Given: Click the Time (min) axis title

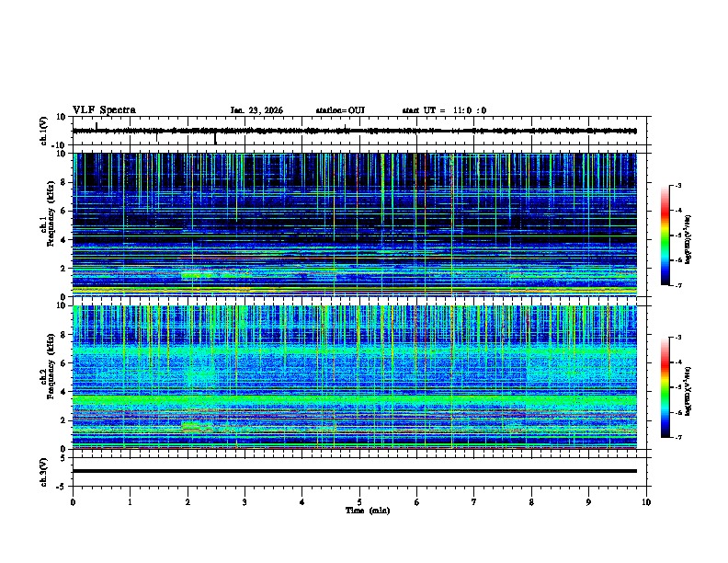Looking at the screenshot, I should [368, 511].
